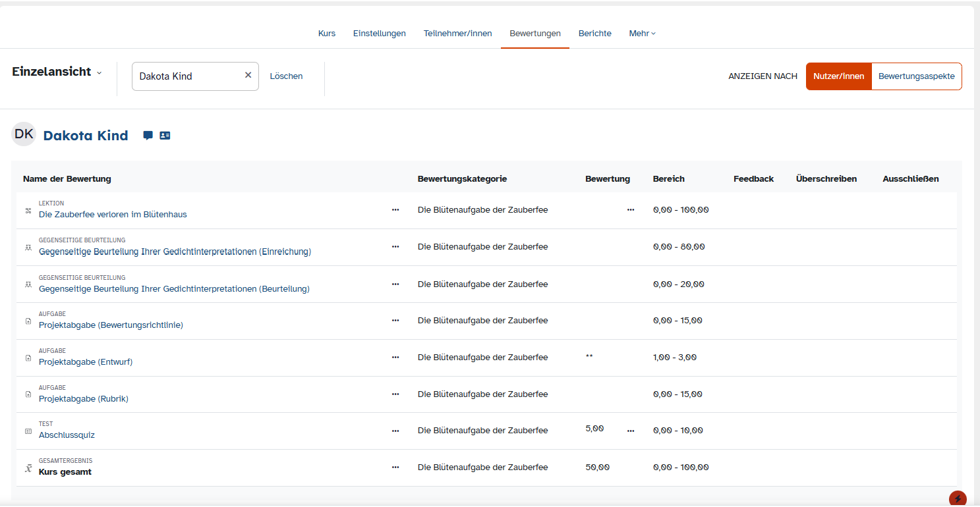This screenshot has height=507, width=980.
Task: Open actions menu for Projektabgabe (Entwurf)
Action: pos(395,357)
